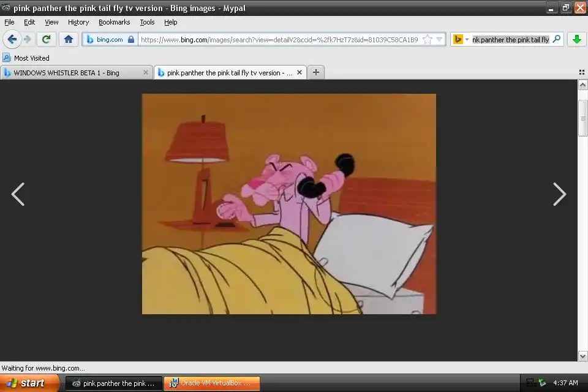Bookmark this page with the star icon

coord(427,39)
